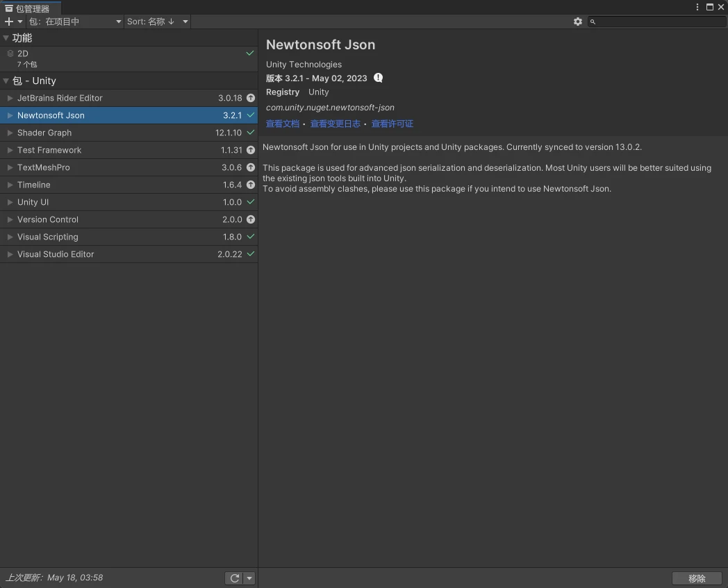Click the update icon on the Version Control row
The width and height of the screenshot is (728, 588).
click(251, 219)
